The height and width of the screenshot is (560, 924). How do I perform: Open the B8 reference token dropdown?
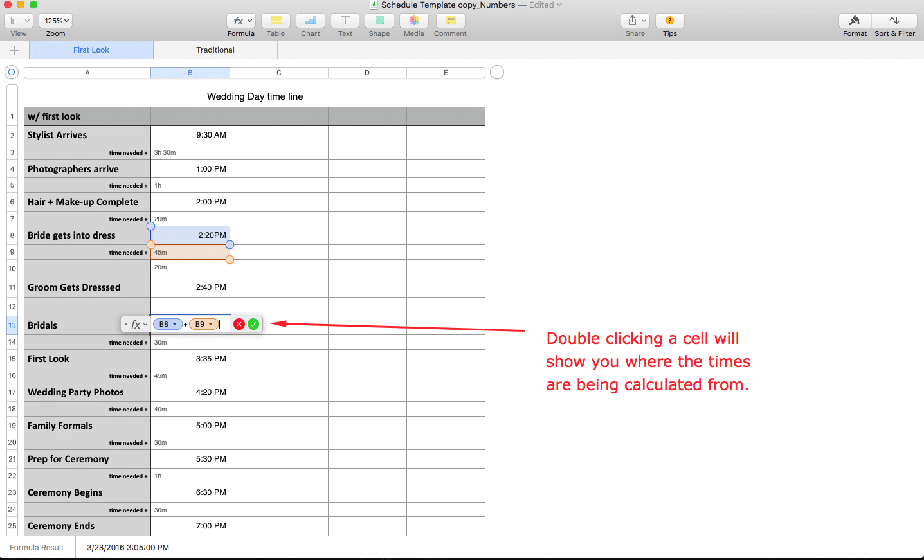pyautogui.click(x=174, y=324)
